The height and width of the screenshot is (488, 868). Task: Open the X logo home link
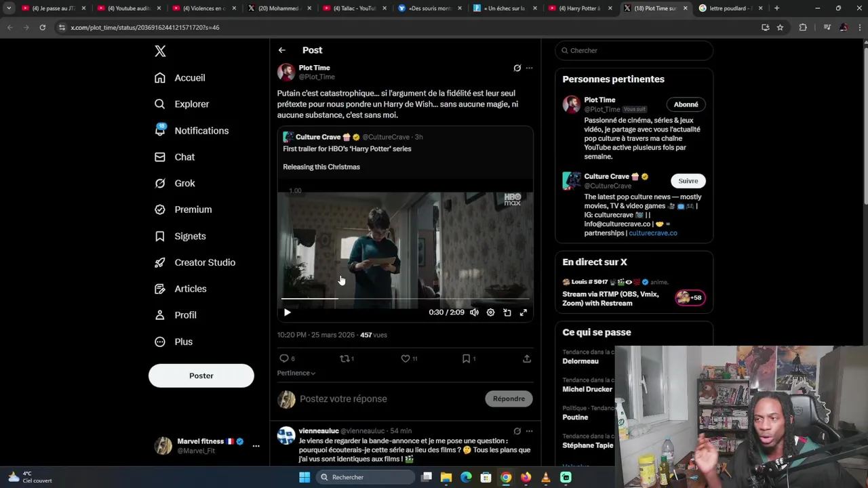click(160, 51)
